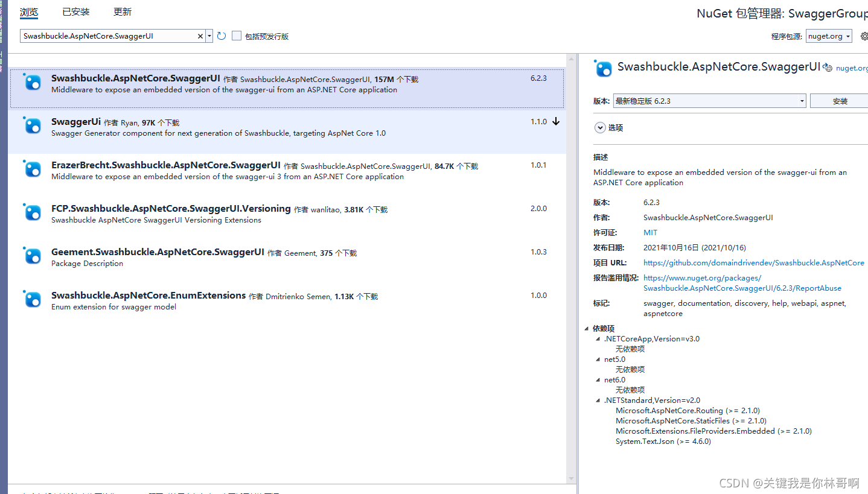
Task: Switch to the Browse tab
Action: point(29,12)
